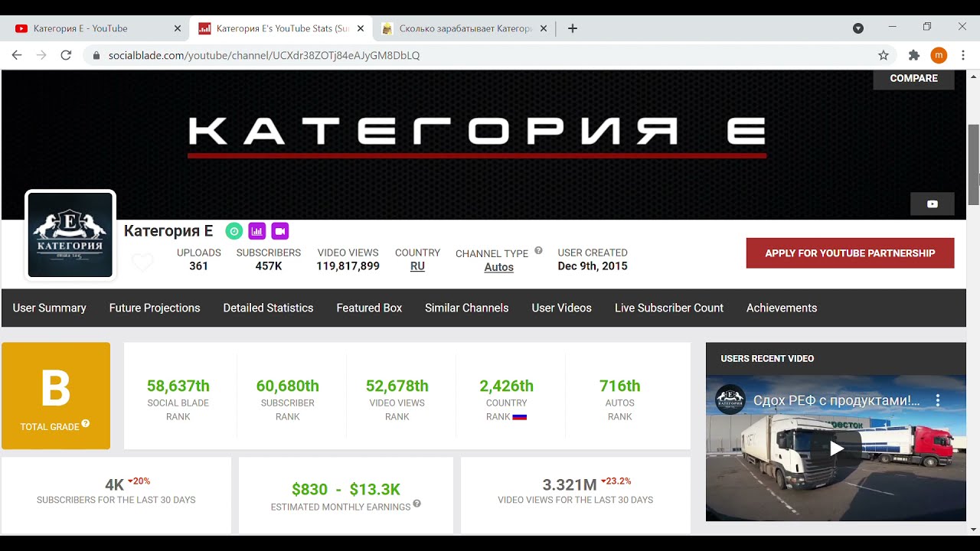Click the Channel Type help question mark
The height and width of the screenshot is (551, 980).
click(538, 250)
